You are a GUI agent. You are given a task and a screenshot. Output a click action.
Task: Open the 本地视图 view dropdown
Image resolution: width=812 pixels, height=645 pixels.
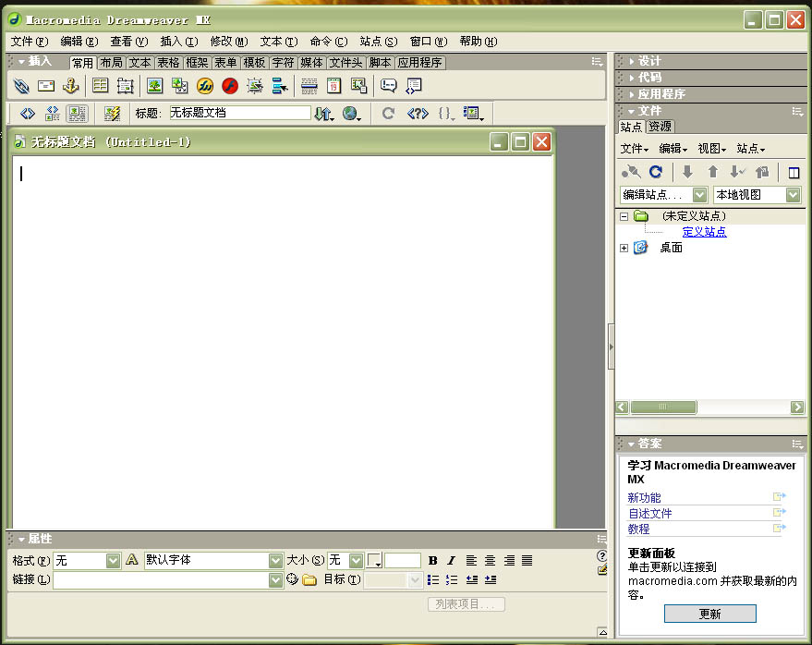tap(793, 195)
